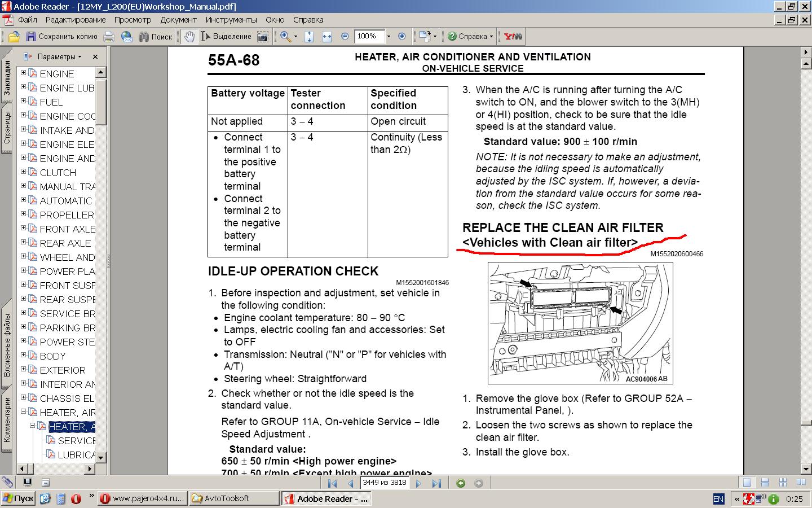The image size is (812, 508).
Task: Click the Пуск start button
Action: click(18, 498)
